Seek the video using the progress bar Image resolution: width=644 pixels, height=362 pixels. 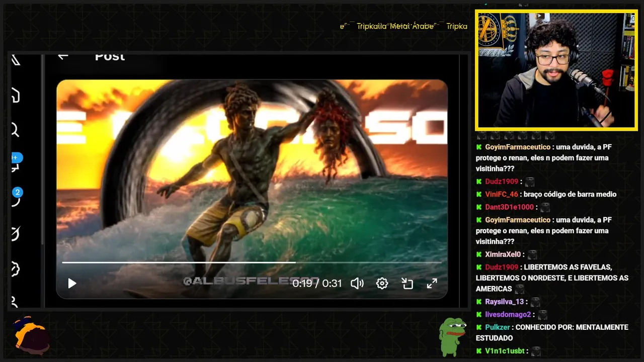coord(252,262)
